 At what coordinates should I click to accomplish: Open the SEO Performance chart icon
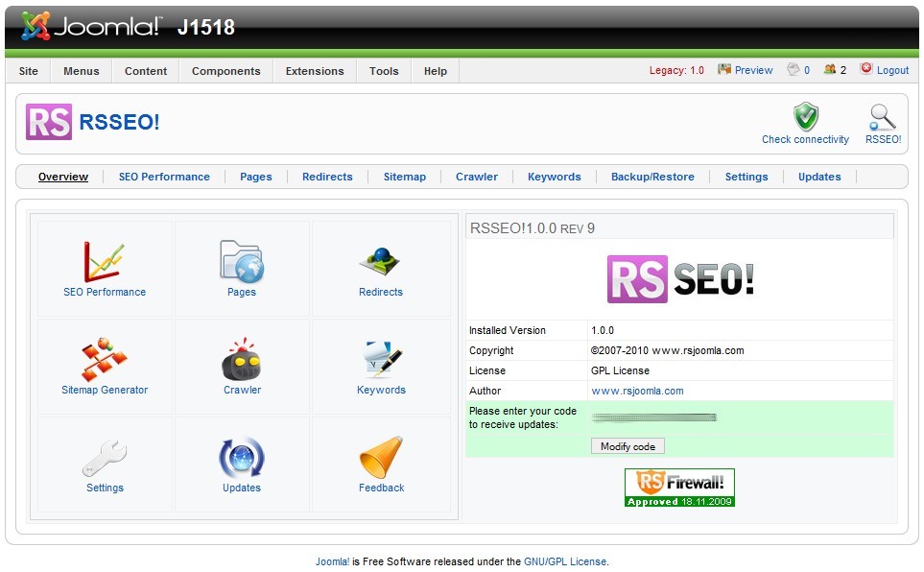(104, 262)
